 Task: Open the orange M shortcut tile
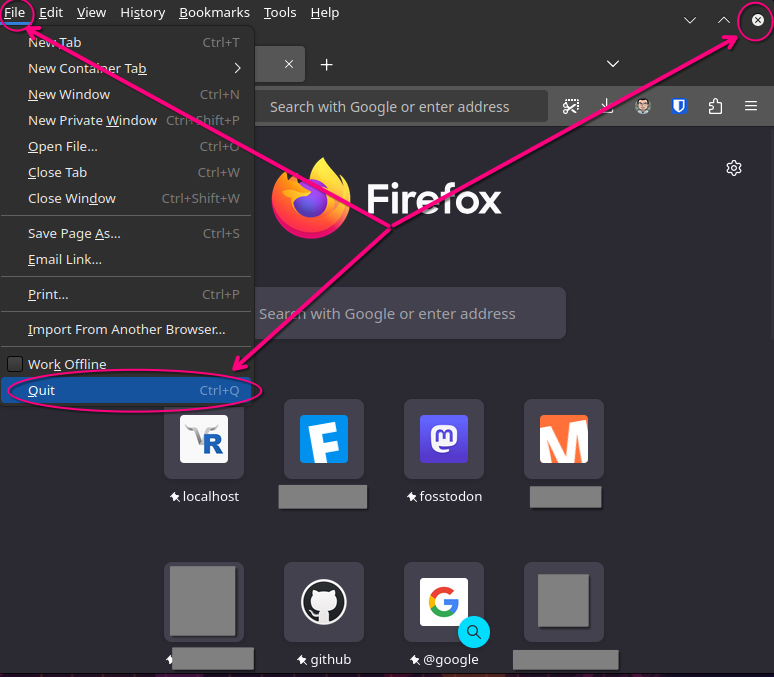tap(564, 439)
